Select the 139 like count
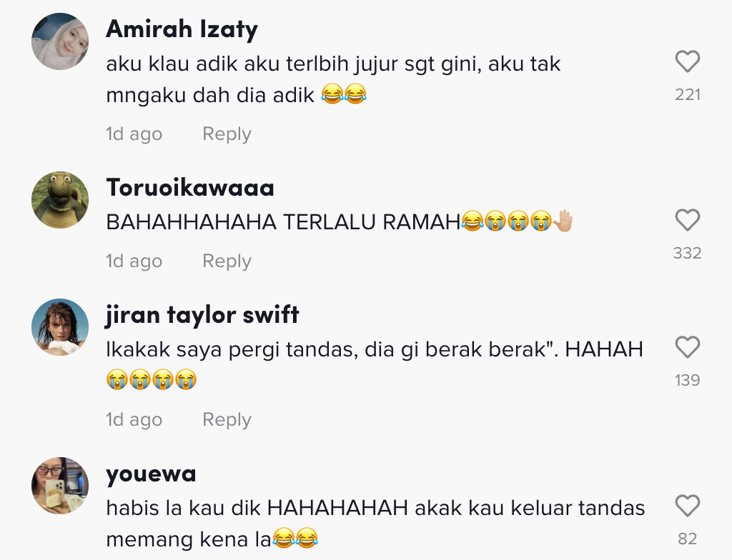The image size is (732, 560). 687,380
